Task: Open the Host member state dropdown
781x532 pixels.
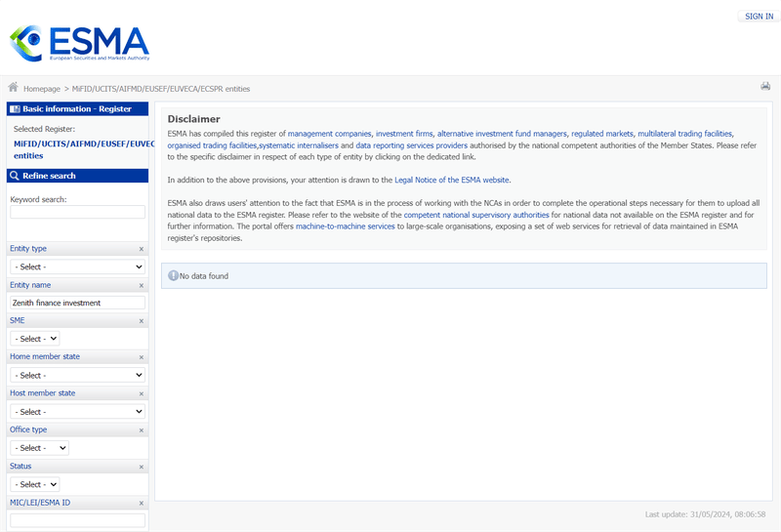Action: click(x=78, y=412)
